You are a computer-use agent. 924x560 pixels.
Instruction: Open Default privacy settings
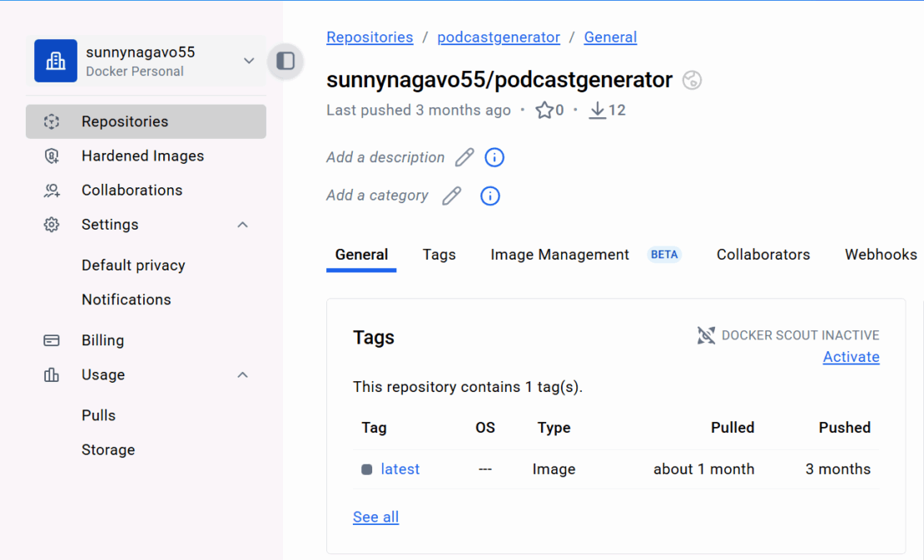coord(133,265)
